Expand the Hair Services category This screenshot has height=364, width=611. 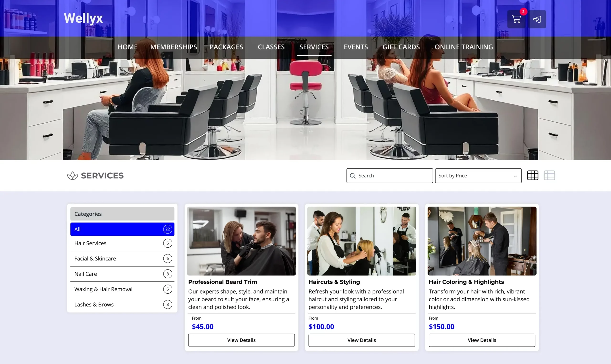click(122, 243)
